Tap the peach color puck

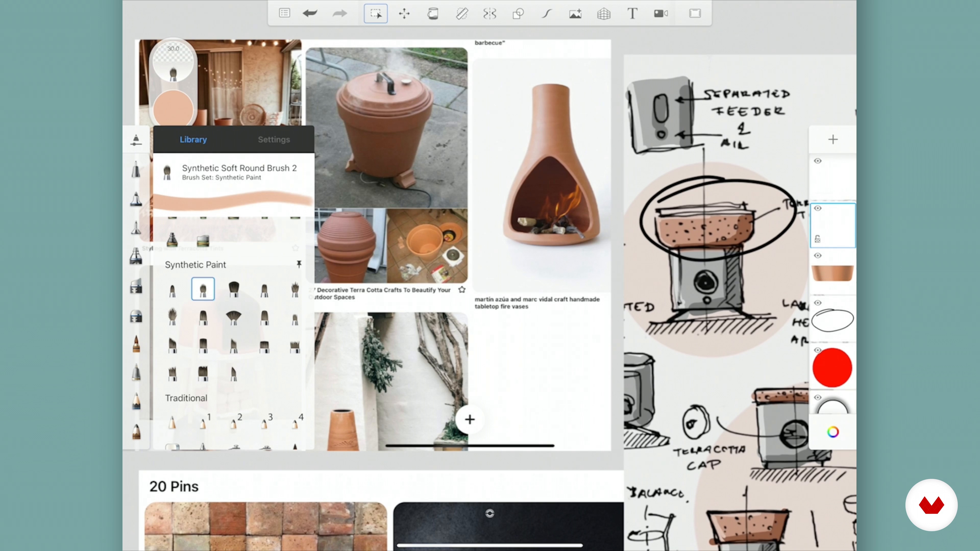173,109
